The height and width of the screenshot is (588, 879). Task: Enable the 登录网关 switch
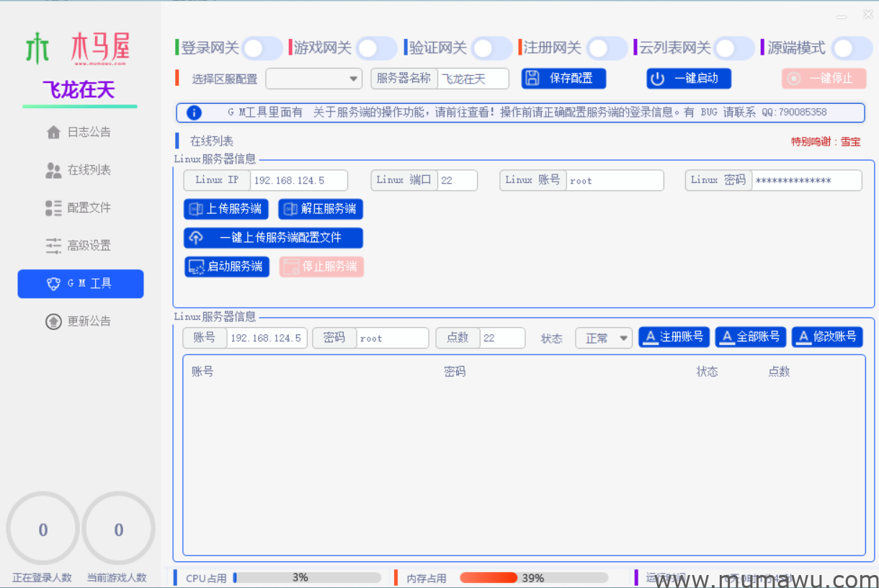[262, 47]
